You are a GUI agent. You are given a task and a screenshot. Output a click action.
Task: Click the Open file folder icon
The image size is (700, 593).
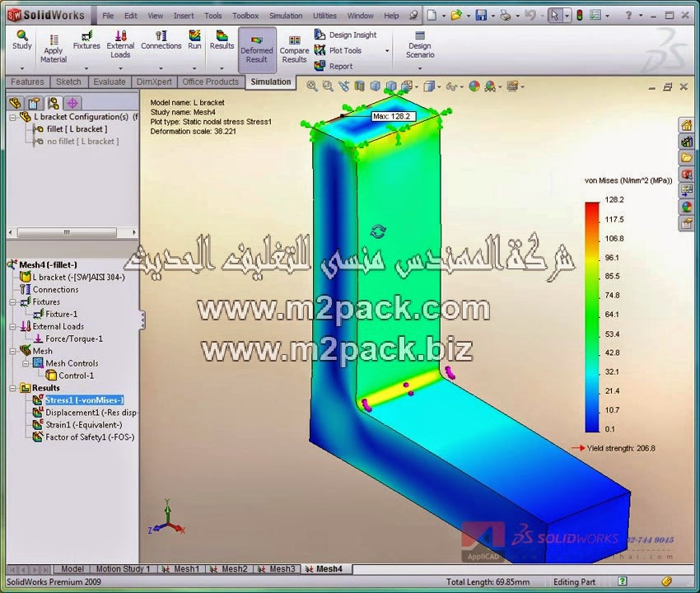click(x=456, y=16)
